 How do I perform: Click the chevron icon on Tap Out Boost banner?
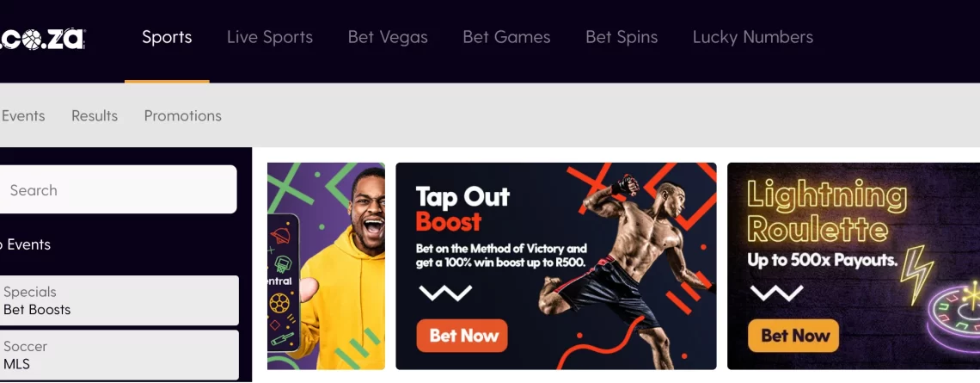click(445, 293)
